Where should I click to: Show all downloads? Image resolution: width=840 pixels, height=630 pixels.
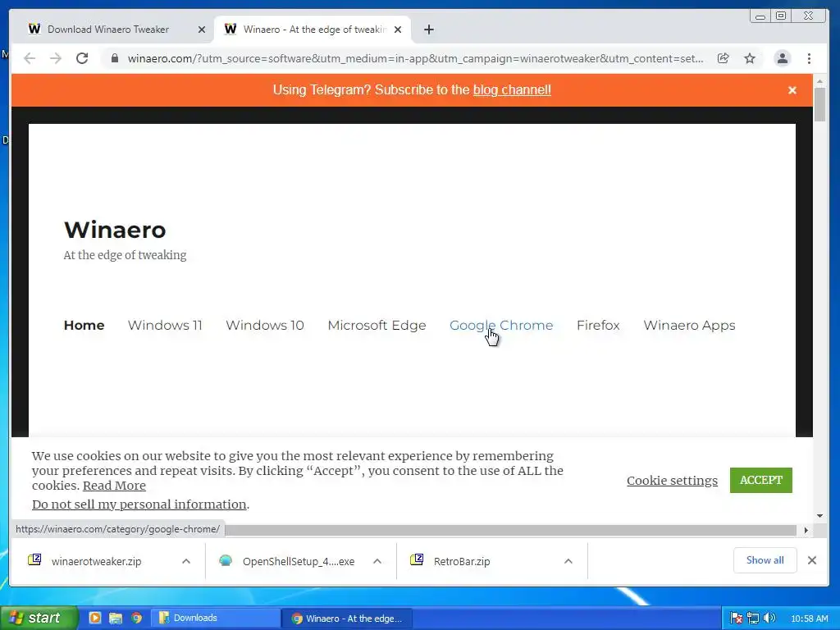(x=765, y=560)
